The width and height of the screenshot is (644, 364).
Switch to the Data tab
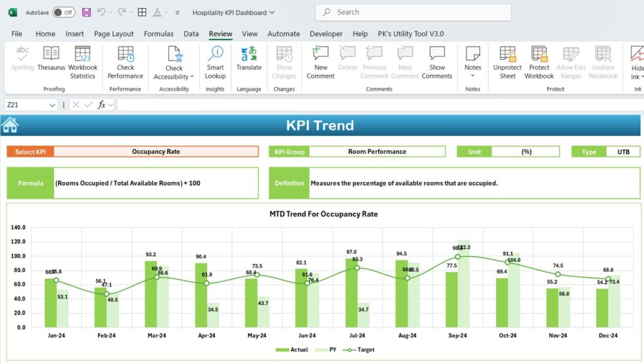point(191,34)
